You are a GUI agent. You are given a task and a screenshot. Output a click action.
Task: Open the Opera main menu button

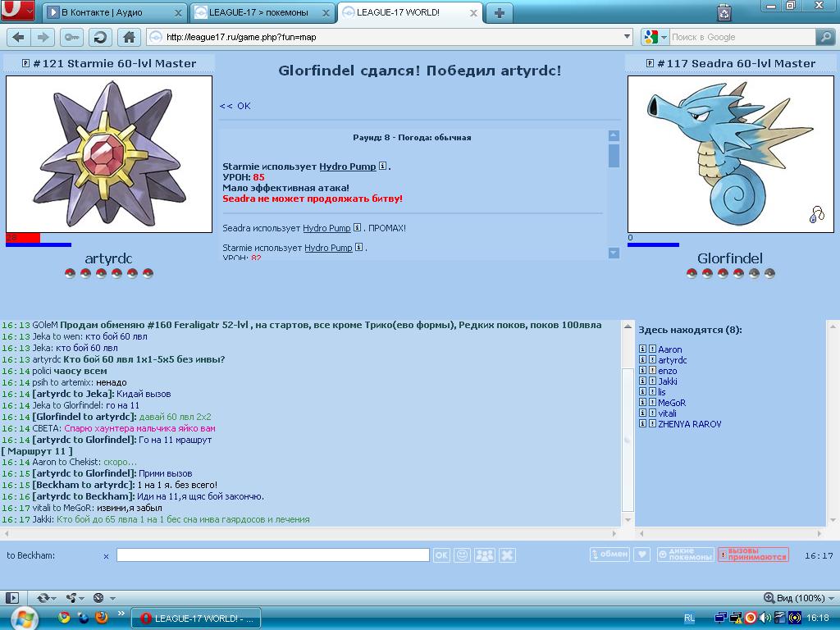(x=17, y=10)
